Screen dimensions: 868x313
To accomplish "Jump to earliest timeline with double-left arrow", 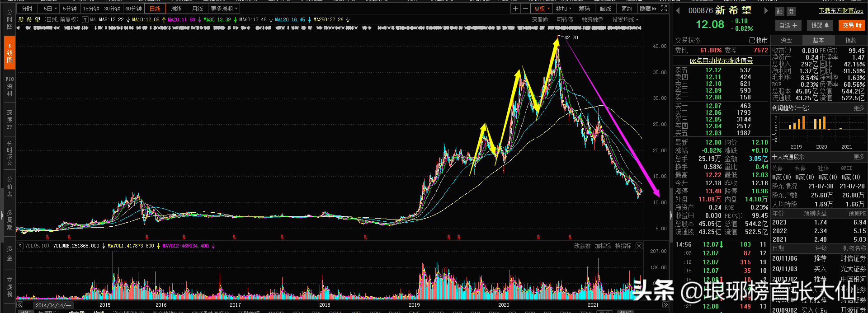I will point(19,305).
